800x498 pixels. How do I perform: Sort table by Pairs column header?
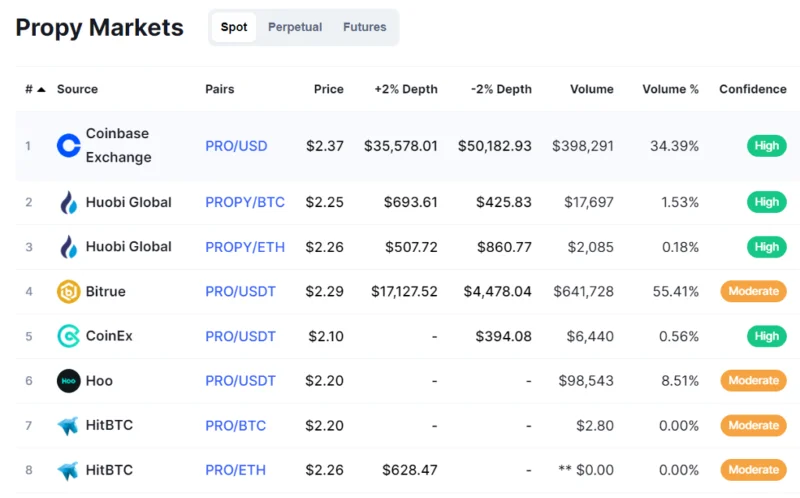pyautogui.click(x=219, y=89)
